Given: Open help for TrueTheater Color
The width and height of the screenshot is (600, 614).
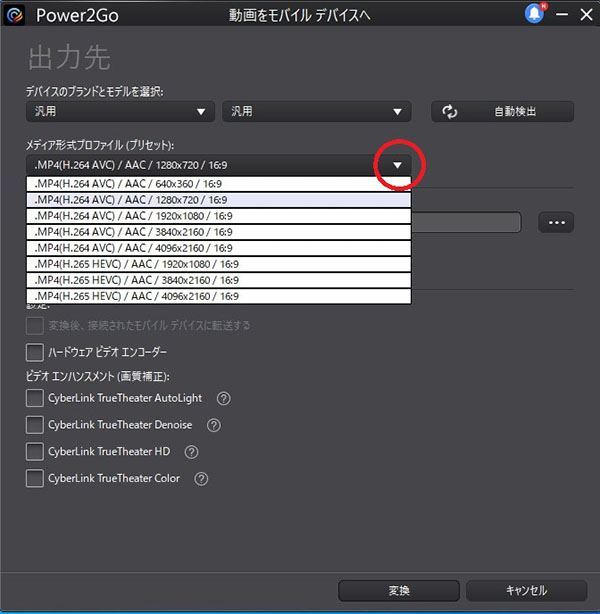Looking at the screenshot, I should [x=201, y=479].
